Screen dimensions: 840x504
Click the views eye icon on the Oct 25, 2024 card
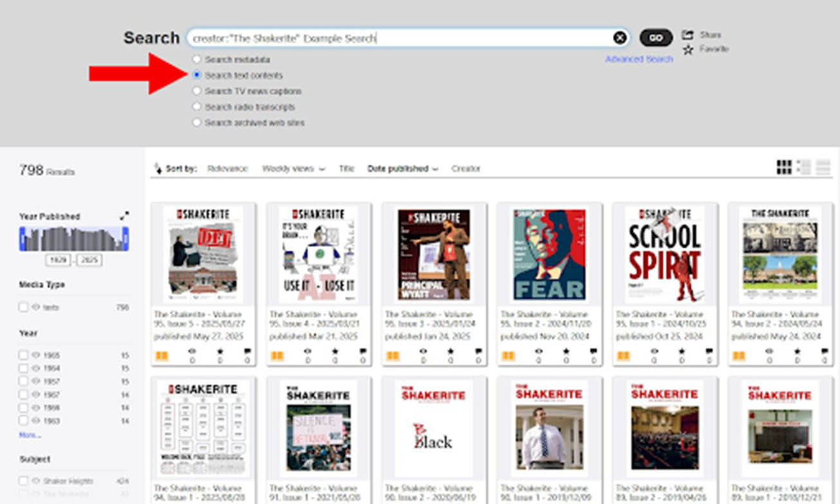tap(654, 351)
